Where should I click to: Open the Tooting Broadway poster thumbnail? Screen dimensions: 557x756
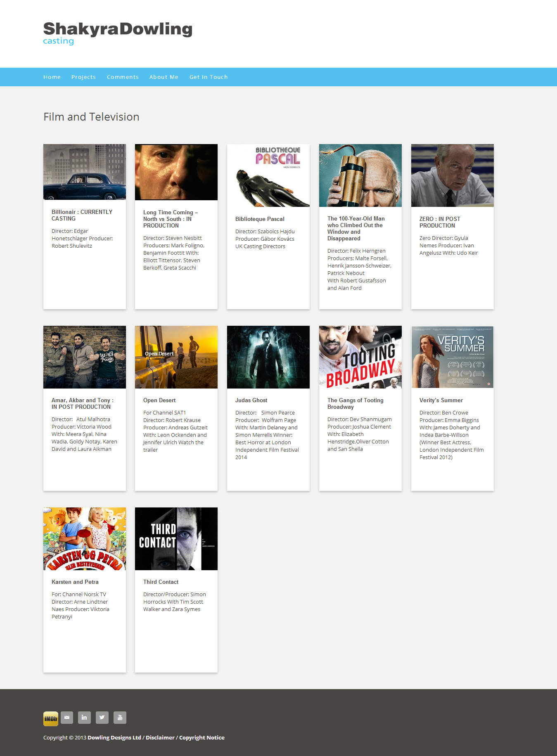point(360,357)
